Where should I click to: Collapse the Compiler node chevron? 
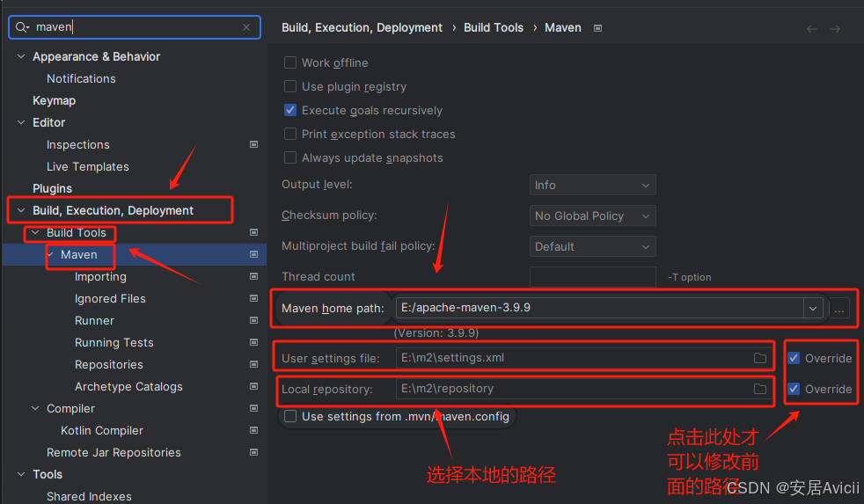(35, 408)
